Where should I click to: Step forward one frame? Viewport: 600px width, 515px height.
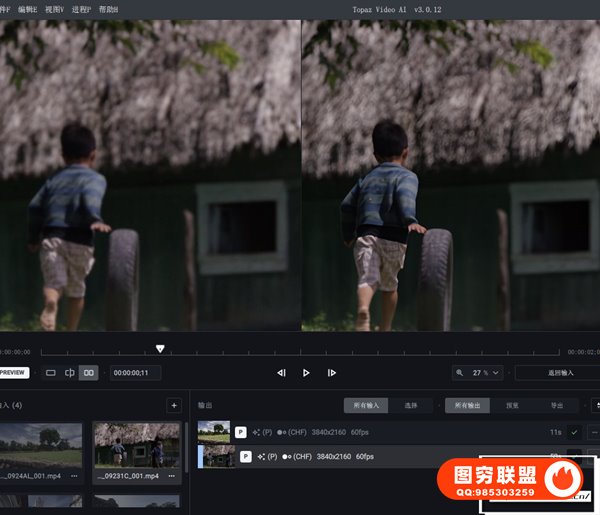[x=332, y=373]
